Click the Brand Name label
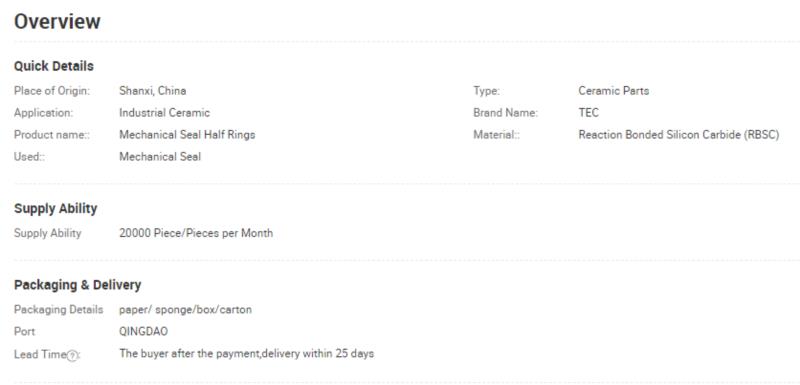The image size is (800, 385). tap(505, 113)
